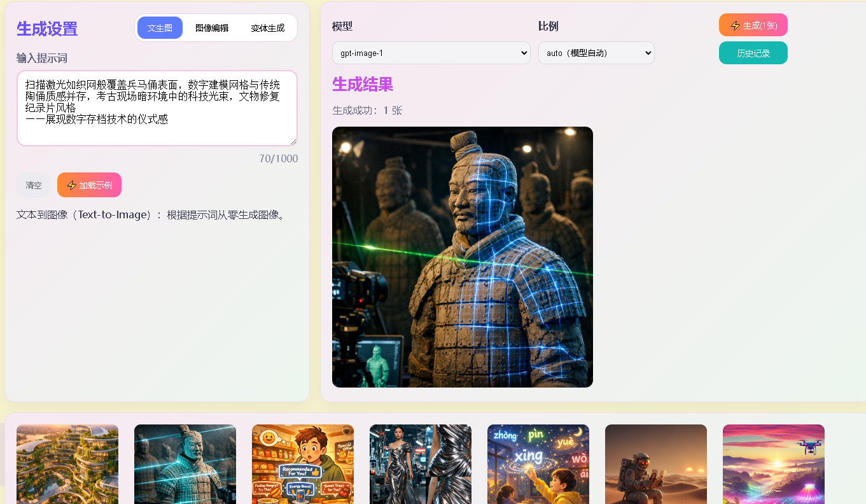This screenshot has height=504, width=866.
Task: Pick the cartoon boy snack shop thumbnail
Action: (303, 464)
